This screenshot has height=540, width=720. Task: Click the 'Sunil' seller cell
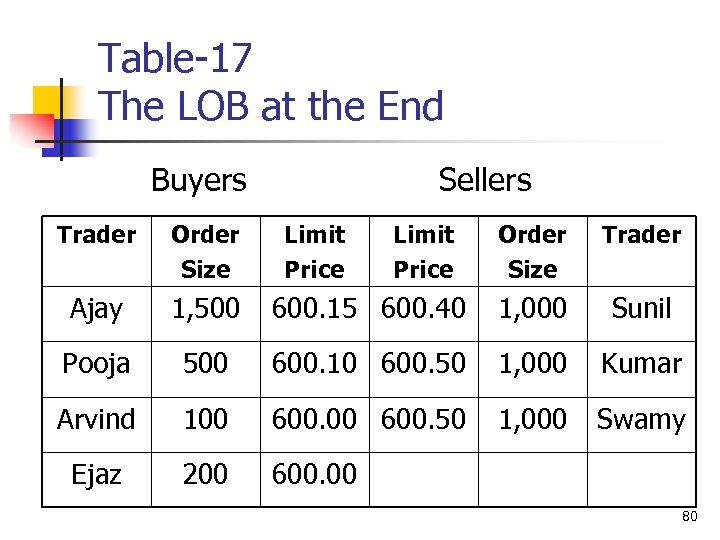[641, 309]
